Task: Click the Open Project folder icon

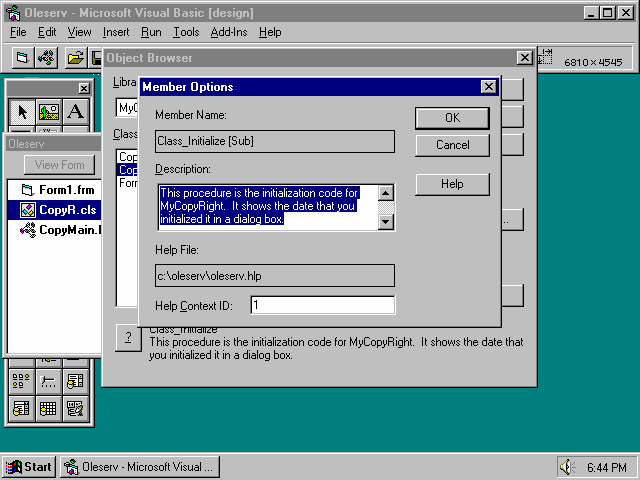Action: tap(75, 58)
